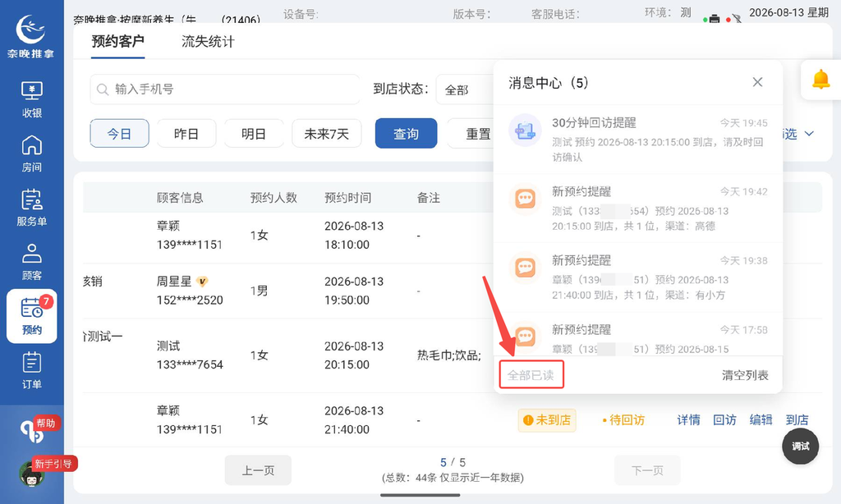Click the 30分钟回访提醒 message icon
This screenshot has width=841, height=504.
tap(525, 131)
